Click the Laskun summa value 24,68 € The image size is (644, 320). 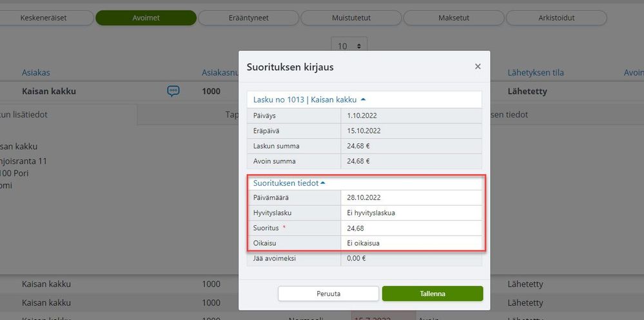point(358,146)
